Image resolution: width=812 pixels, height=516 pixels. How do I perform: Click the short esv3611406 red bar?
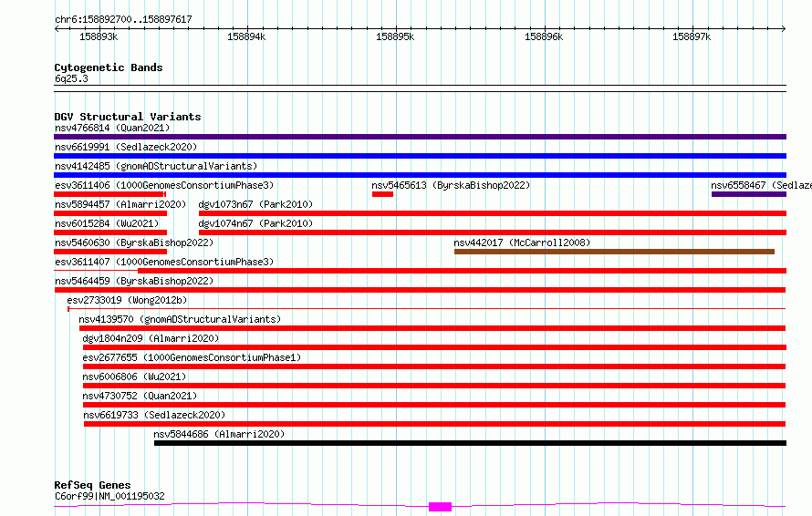pyautogui.click(x=109, y=194)
